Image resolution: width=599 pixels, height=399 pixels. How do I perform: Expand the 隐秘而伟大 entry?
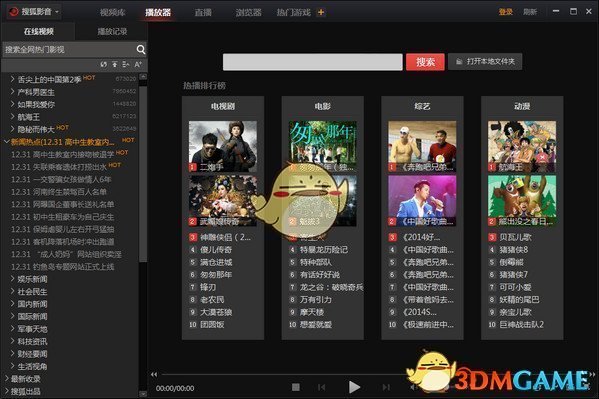pos(12,129)
